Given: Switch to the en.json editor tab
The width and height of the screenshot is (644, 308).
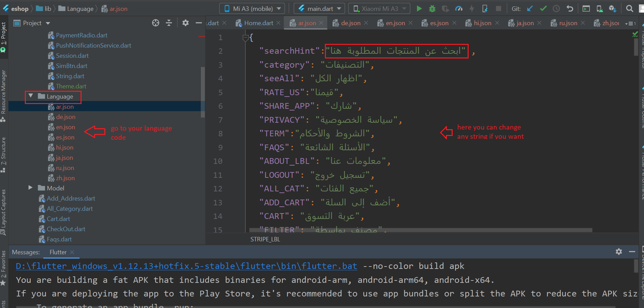Looking at the screenshot, I should (x=395, y=23).
